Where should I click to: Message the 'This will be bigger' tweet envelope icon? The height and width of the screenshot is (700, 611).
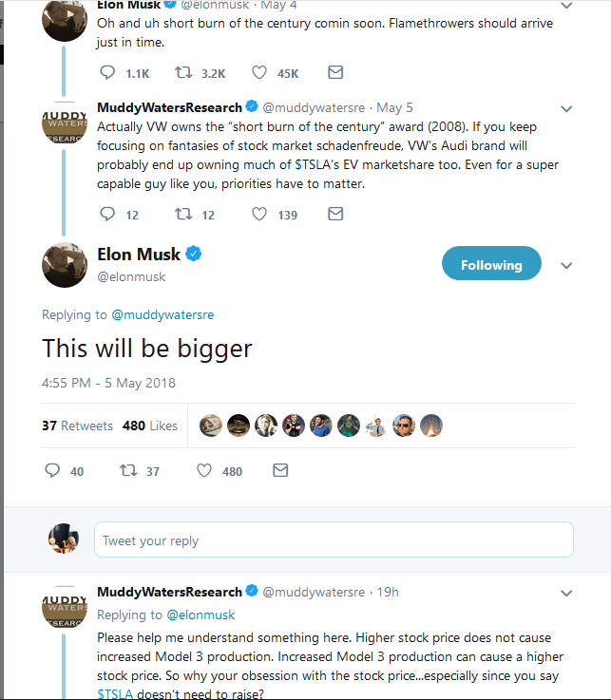[x=280, y=470]
